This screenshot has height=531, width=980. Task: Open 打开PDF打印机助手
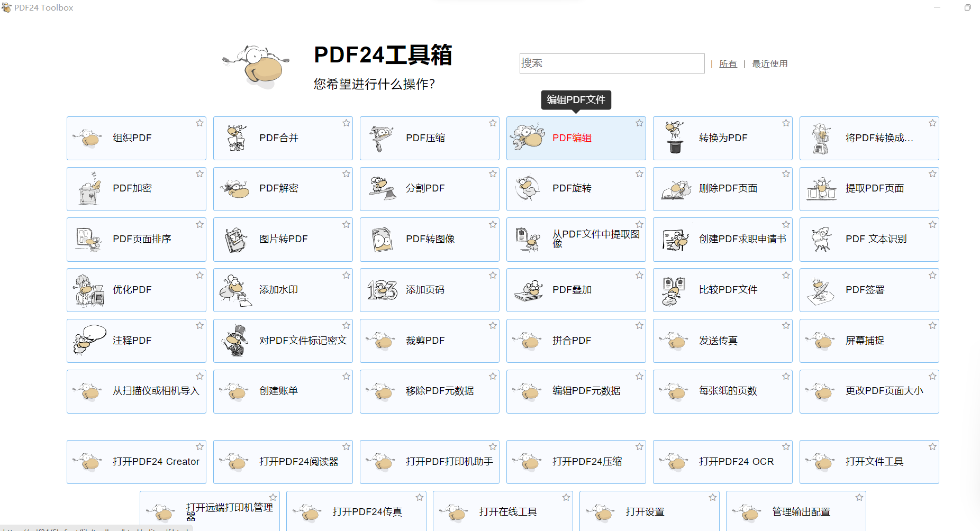pos(429,462)
